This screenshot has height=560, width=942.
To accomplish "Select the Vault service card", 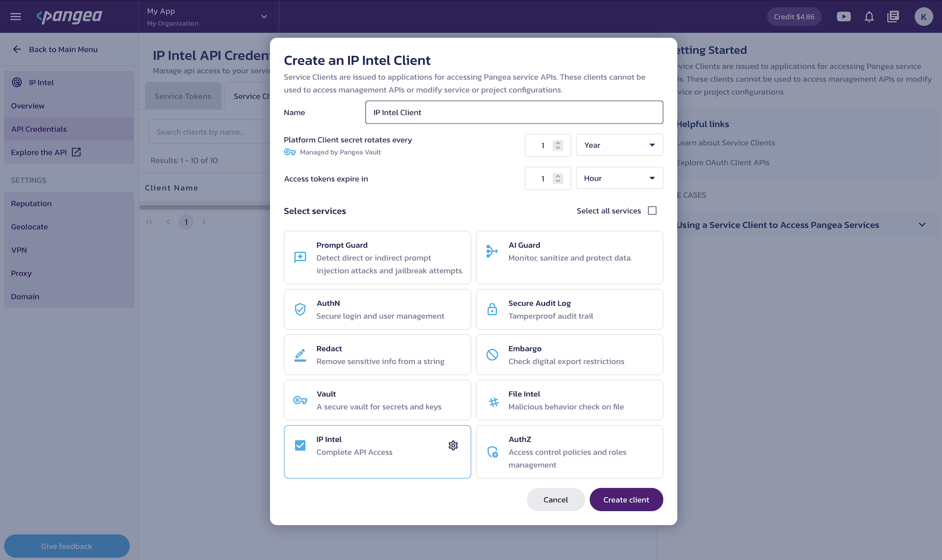I will (377, 400).
